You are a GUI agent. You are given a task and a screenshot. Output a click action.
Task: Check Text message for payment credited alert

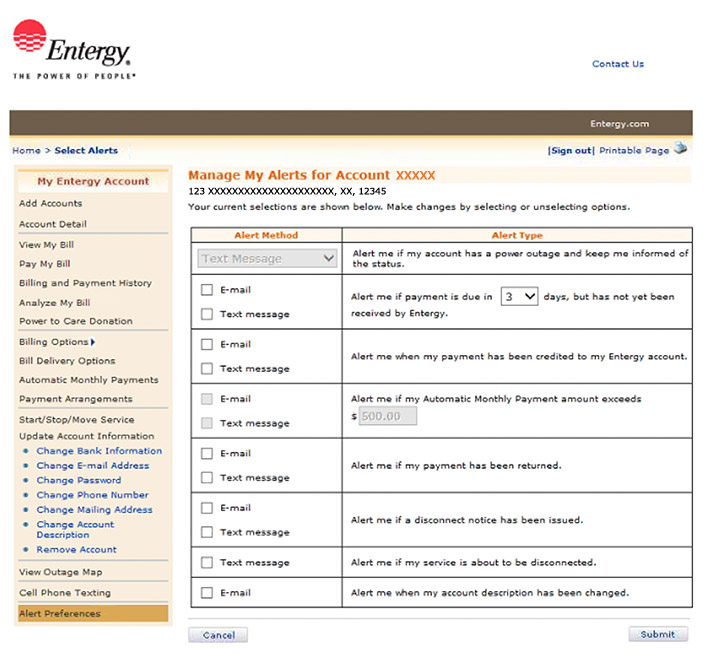[207, 369]
